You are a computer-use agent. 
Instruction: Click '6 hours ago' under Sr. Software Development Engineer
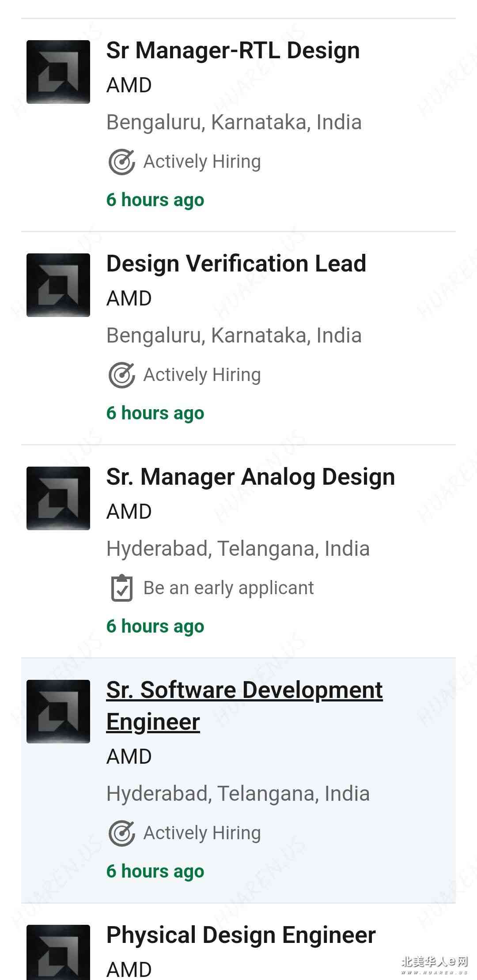155,871
